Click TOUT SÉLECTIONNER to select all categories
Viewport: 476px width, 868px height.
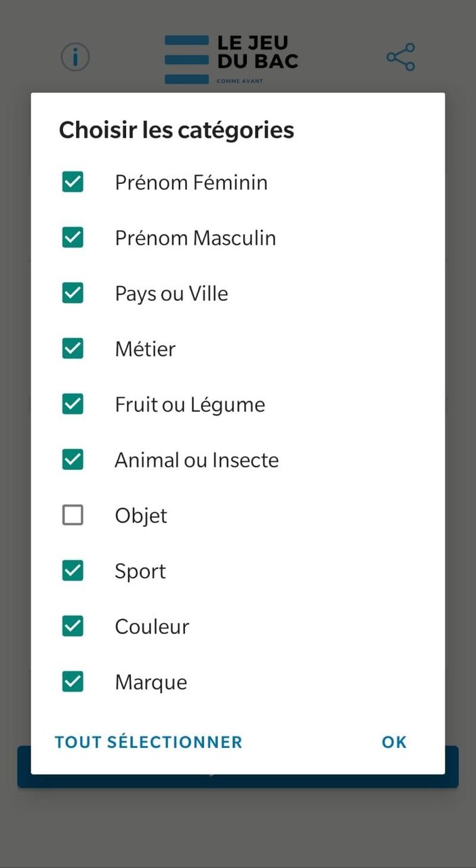point(148,742)
